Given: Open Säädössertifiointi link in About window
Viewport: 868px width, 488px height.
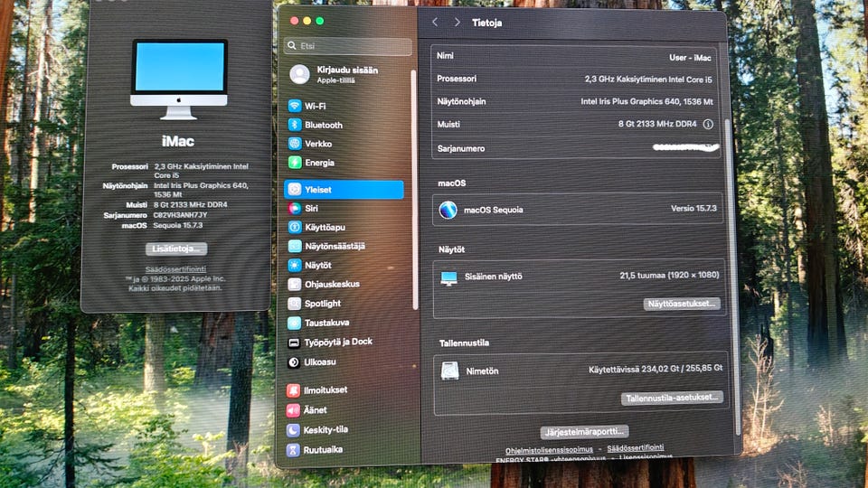Looking at the screenshot, I should click(175, 269).
